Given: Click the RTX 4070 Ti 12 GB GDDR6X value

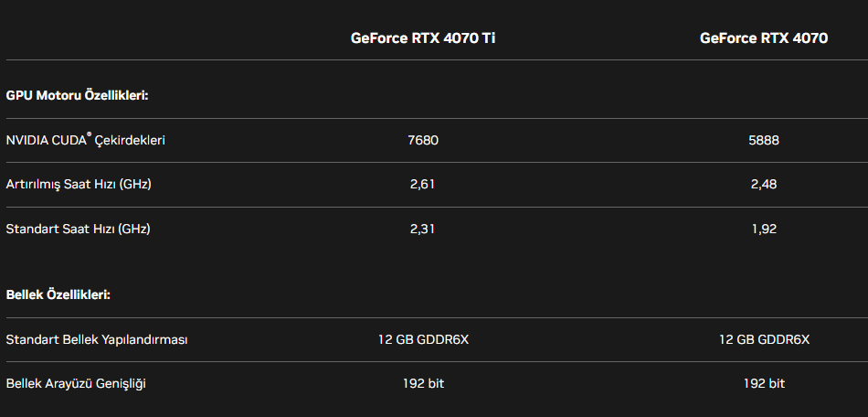Looking at the screenshot, I should 423,339.
